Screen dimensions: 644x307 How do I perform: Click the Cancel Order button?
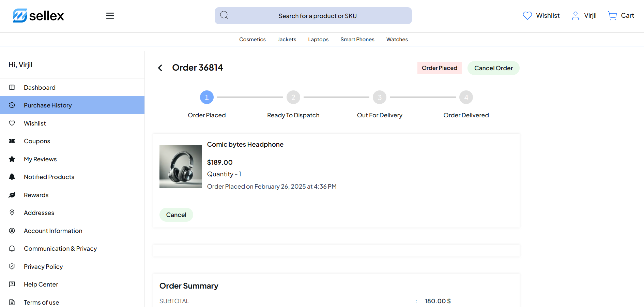tap(493, 68)
